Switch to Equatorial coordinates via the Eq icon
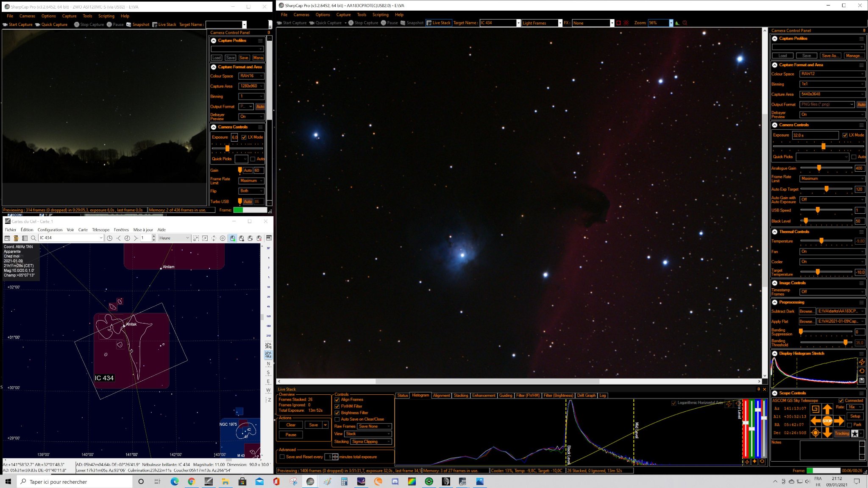The height and width of the screenshot is (488, 868). point(268,346)
